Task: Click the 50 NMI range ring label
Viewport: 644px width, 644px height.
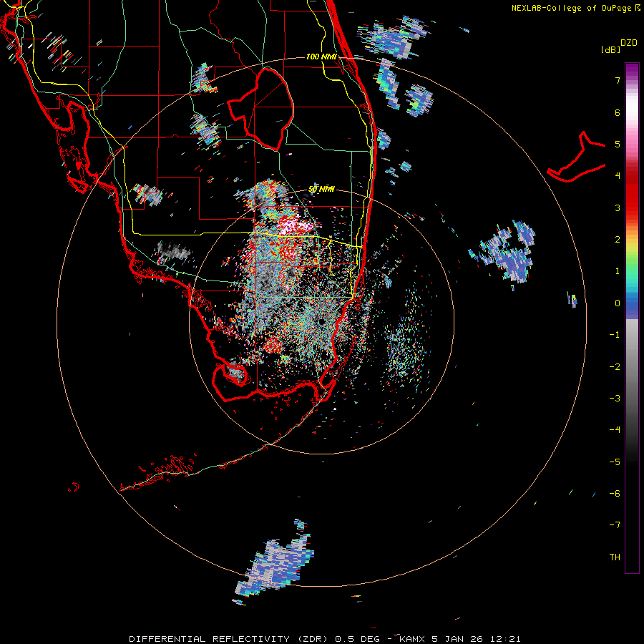Action: click(x=321, y=190)
